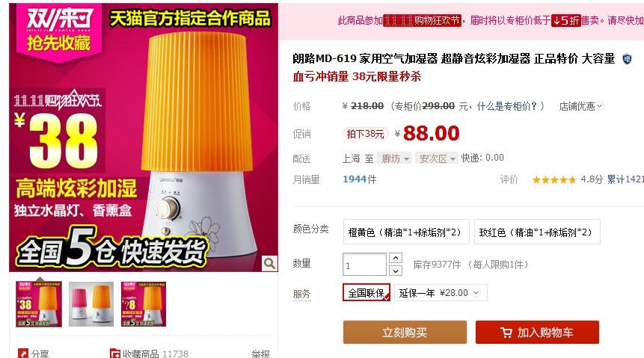This screenshot has width=644, height=358.
Task: Open the 安次区 district dropdown
Action: [436, 158]
